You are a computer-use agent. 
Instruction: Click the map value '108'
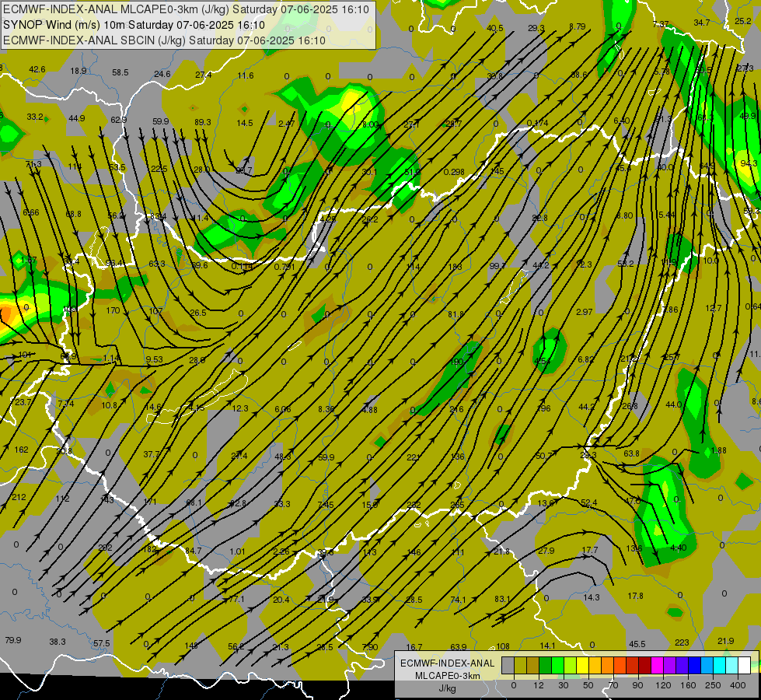click(x=503, y=646)
